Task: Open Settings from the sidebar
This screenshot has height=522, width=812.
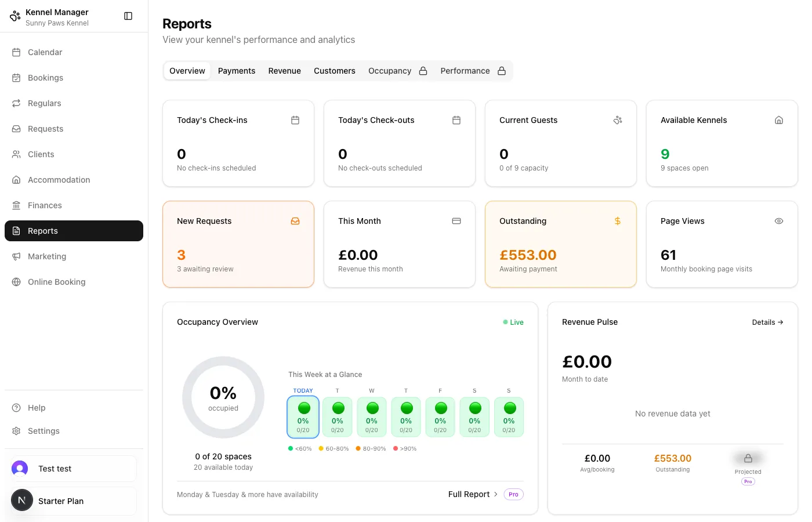Action: click(43, 431)
